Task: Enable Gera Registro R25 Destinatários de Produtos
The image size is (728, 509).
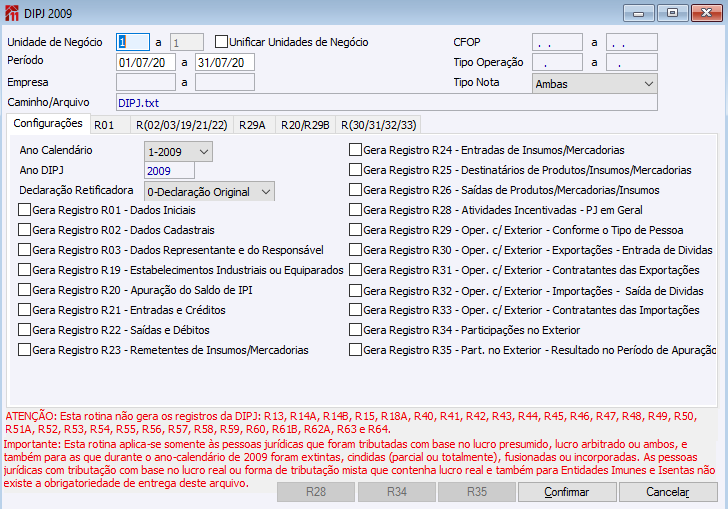Action: (355, 170)
